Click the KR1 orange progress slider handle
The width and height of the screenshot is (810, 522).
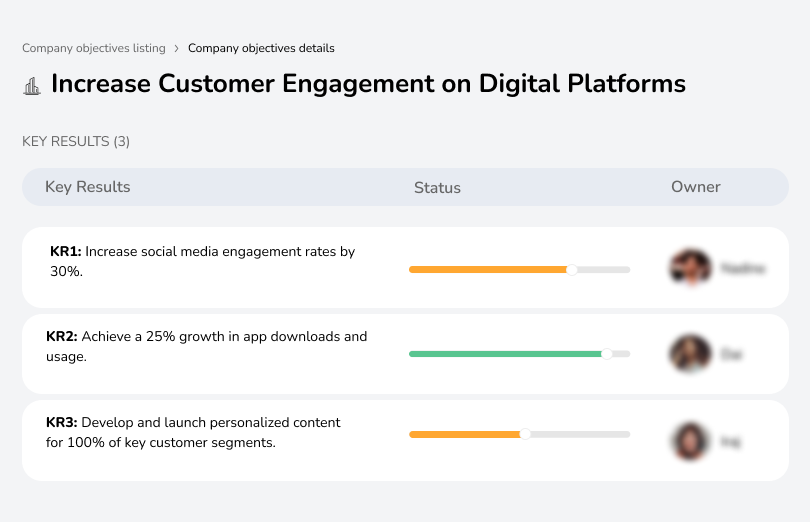coord(572,269)
